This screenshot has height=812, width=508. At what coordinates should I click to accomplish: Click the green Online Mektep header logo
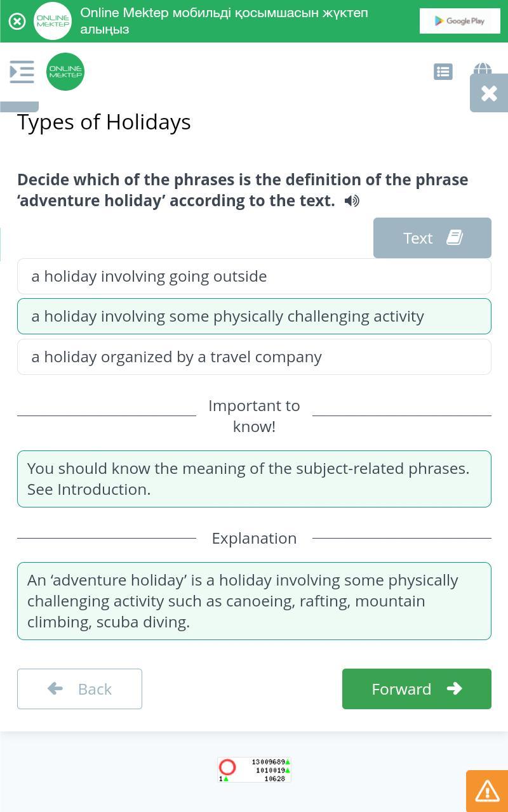point(65,72)
